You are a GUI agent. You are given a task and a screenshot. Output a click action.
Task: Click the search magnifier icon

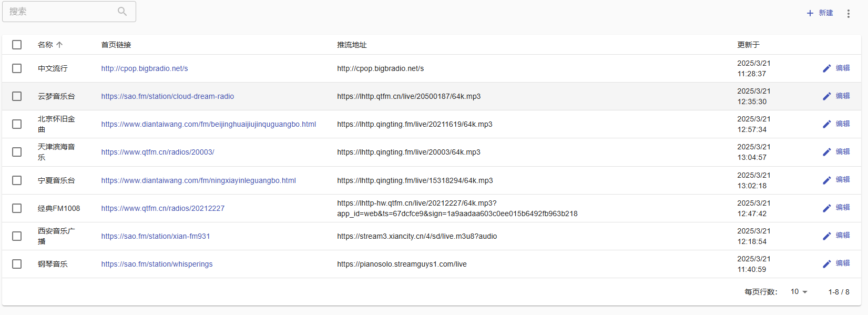click(122, 12)
